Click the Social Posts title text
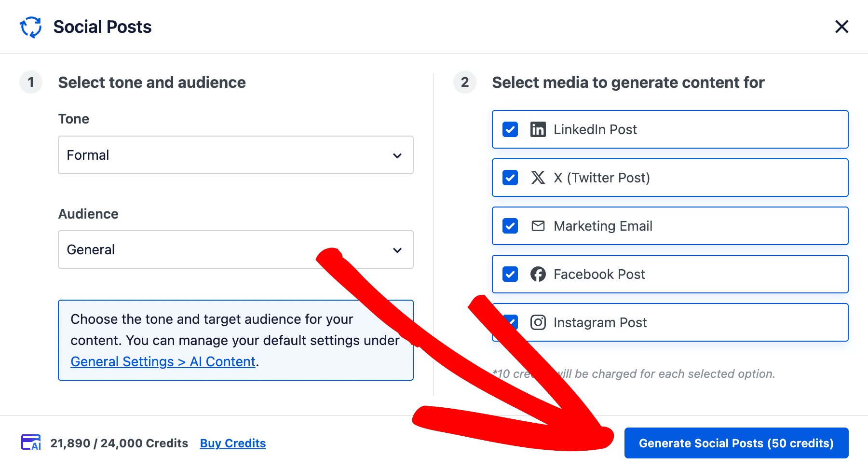The image size is (868, 470). [102, 27]
